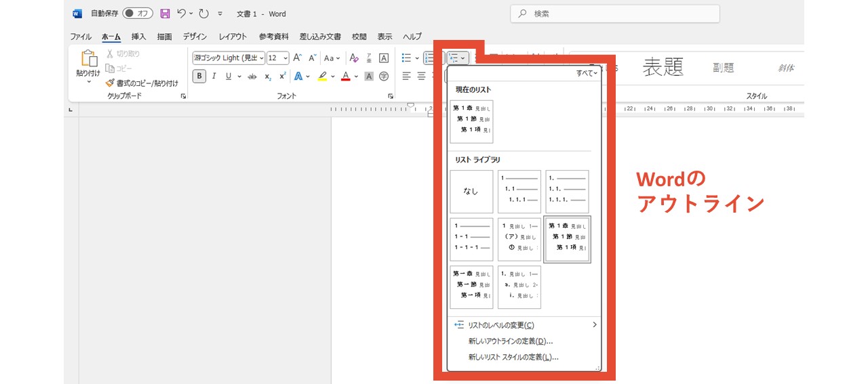
Task: Switch to the 挿入 tab
Action: pyautogui.click(x=138, y=37)
